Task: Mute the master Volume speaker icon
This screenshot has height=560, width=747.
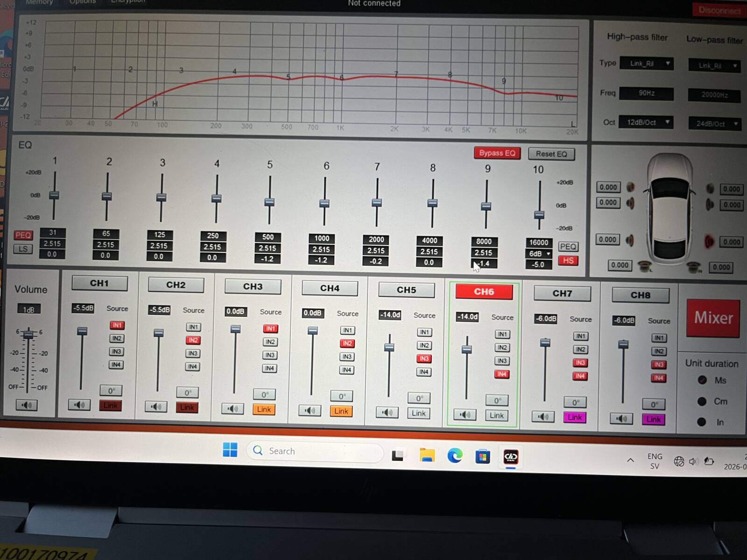Action: (27, 405)
